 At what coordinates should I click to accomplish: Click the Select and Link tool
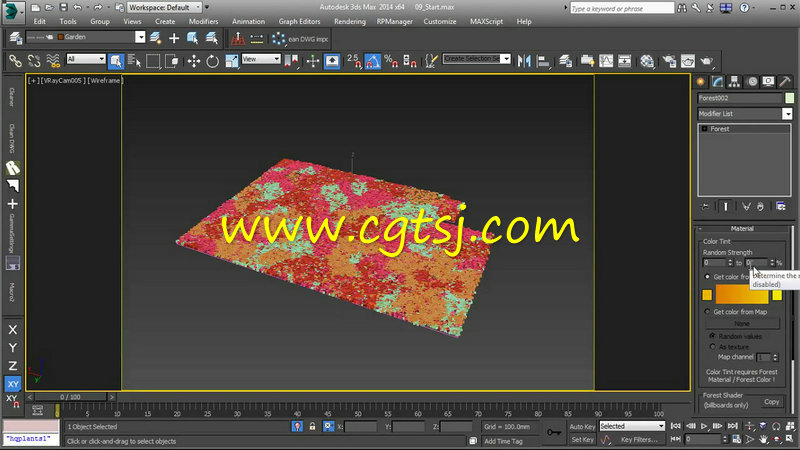(15, 61)
